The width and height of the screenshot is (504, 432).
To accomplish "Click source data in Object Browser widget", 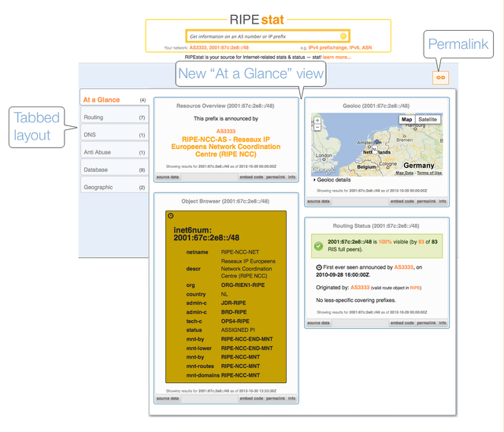I will click(168, 399).
